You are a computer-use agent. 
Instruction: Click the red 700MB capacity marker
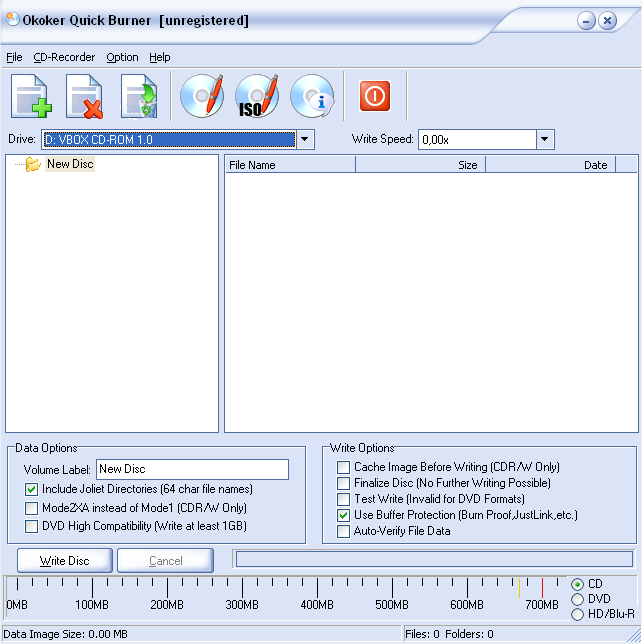tap(542, 588)
